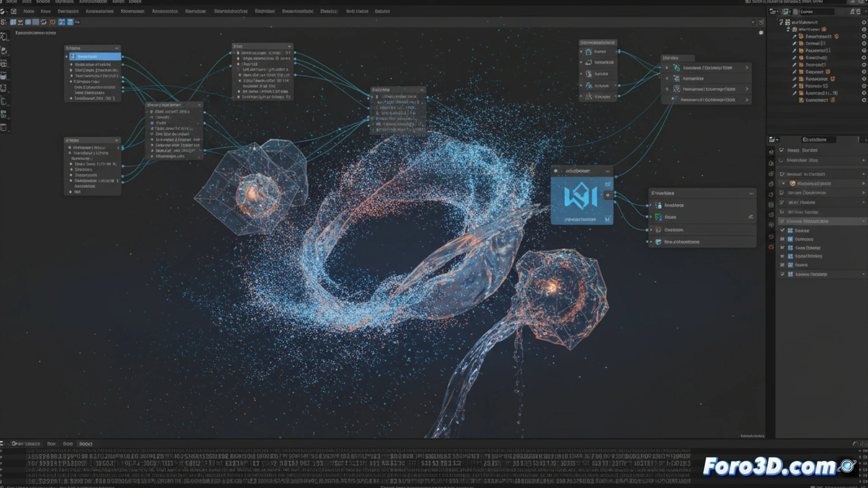
Task: Select the render icon in the properties sidebar tabs
Action: click(x=771, y=151)
